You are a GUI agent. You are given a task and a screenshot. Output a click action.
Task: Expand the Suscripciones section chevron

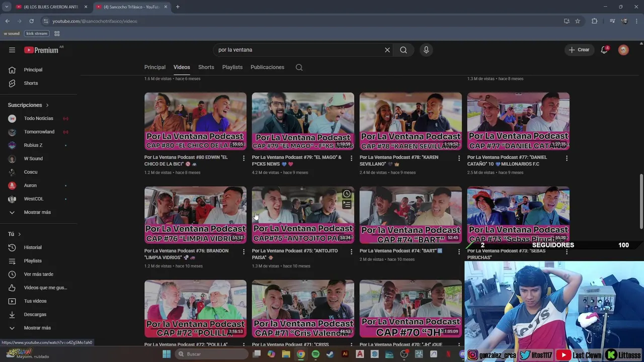tap(47, 105)
